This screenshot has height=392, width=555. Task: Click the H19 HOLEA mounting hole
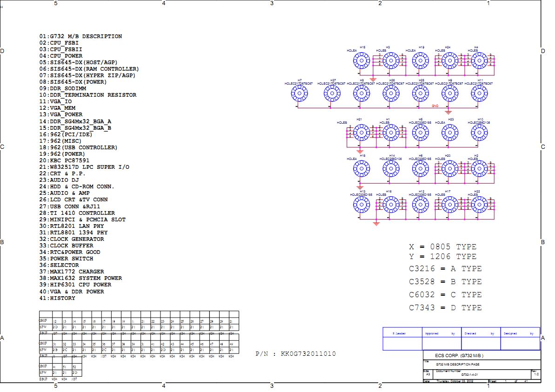[x=420, y=60]
